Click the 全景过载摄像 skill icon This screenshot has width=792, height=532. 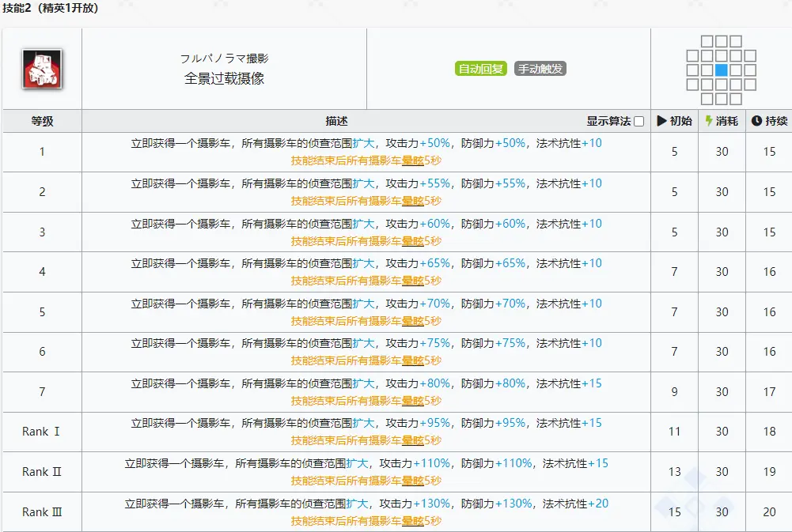42,69
